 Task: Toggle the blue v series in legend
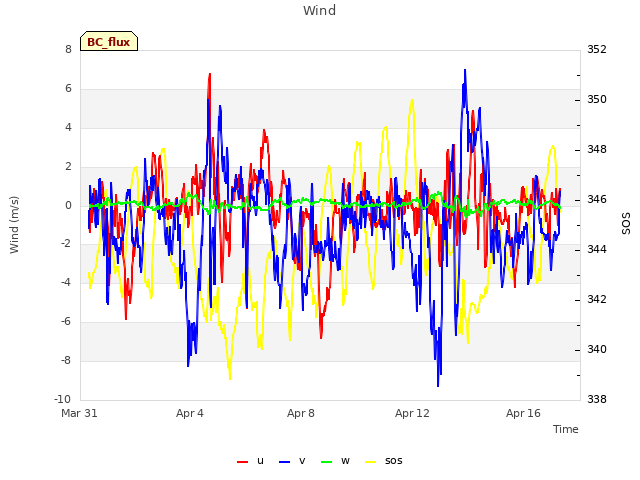(292, 461)
